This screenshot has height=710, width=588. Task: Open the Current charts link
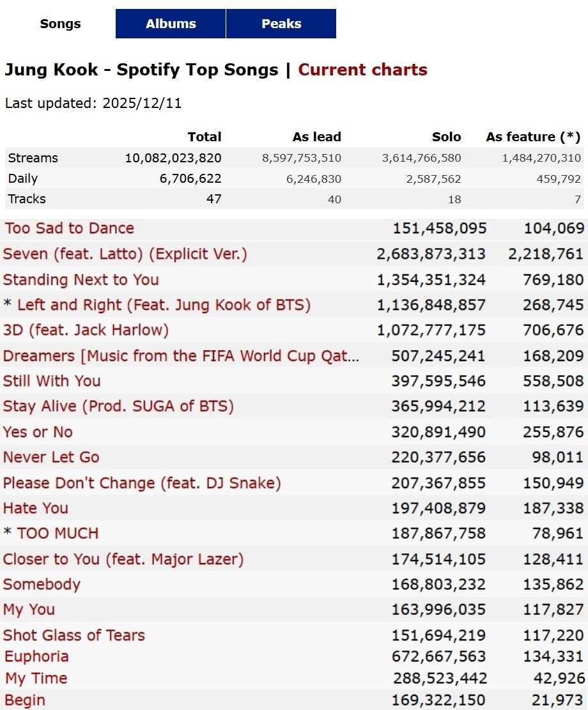click(x=362, y=70)
